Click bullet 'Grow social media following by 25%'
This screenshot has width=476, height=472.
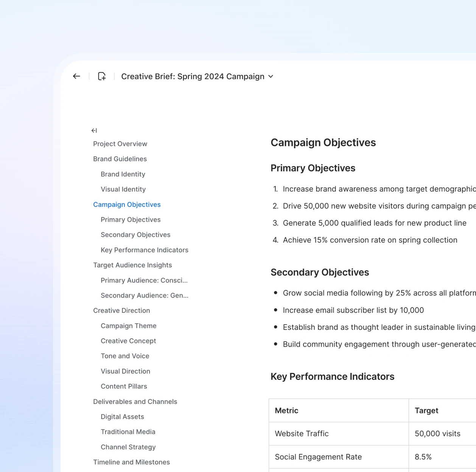(x=380, y=293)
